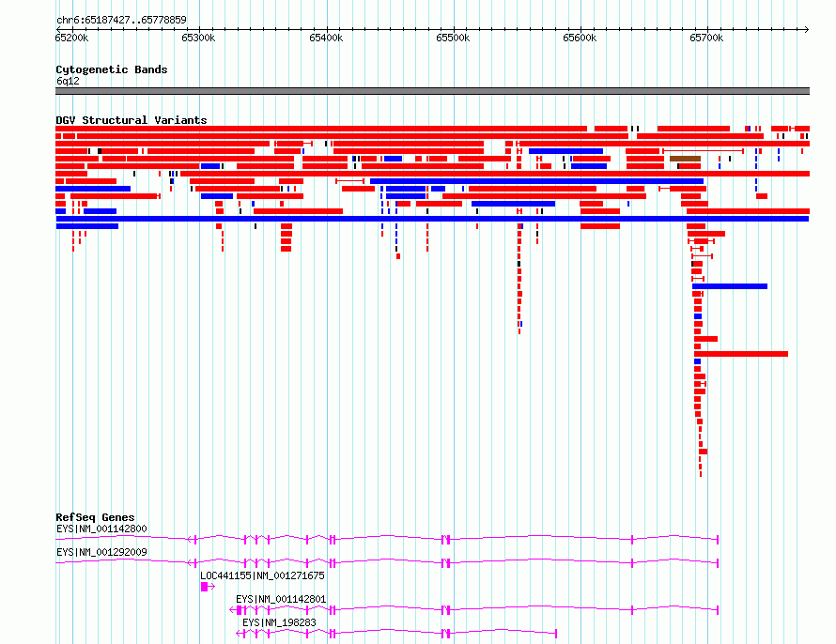The height and width of the screenshot is (644, 836).
Task: Open the EYS|NM_001142800 gene label
Action: click(101, 529)
